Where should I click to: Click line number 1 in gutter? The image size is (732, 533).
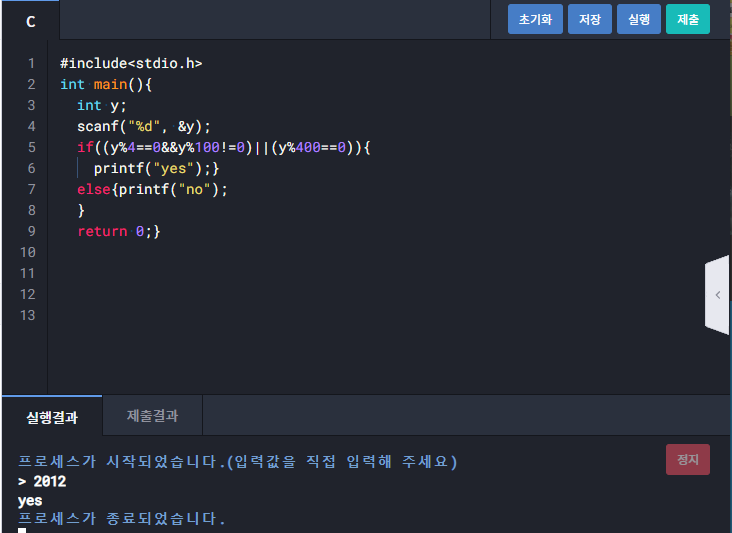pyautogui.click(x=31, y=63)
